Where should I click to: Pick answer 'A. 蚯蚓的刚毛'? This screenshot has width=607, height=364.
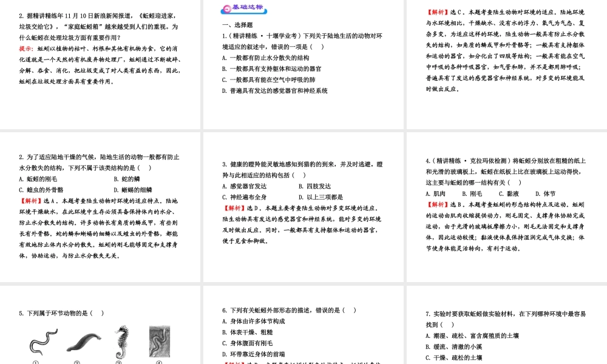pyautogui.click(x=38, y=179)
